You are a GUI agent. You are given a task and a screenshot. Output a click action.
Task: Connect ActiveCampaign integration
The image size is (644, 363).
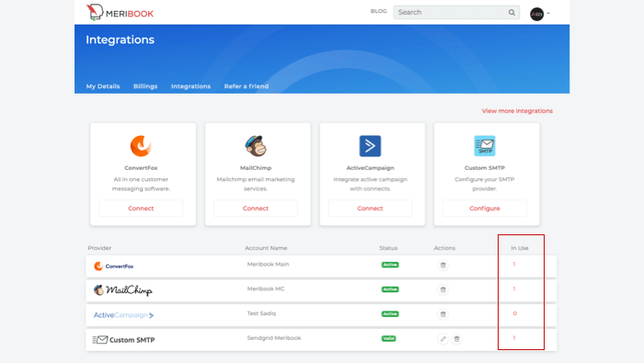[370, 209]
